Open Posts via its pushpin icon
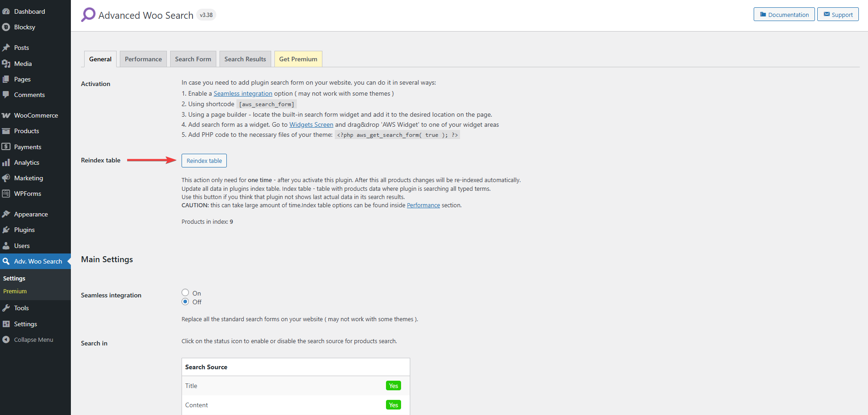The width and height of the screenshot is (868, 415). pos(6,48)
